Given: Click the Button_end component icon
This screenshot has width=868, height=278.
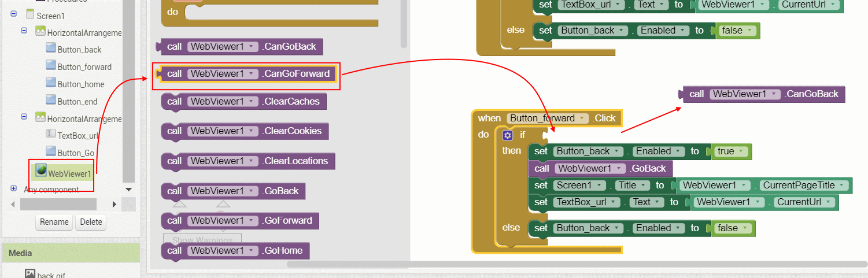Looking at the screenshot, I should click(x=51, y=101).
